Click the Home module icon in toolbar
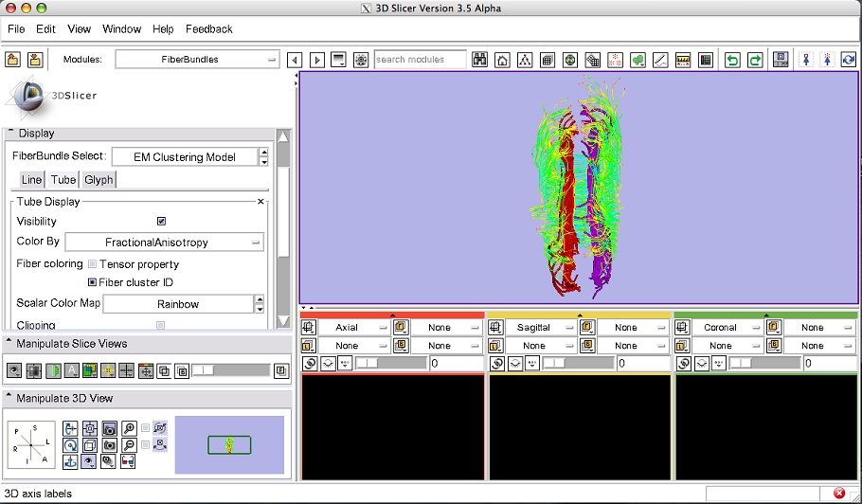Image resolution: width=862 pixels, height=504 pixels. click(502, 60)
